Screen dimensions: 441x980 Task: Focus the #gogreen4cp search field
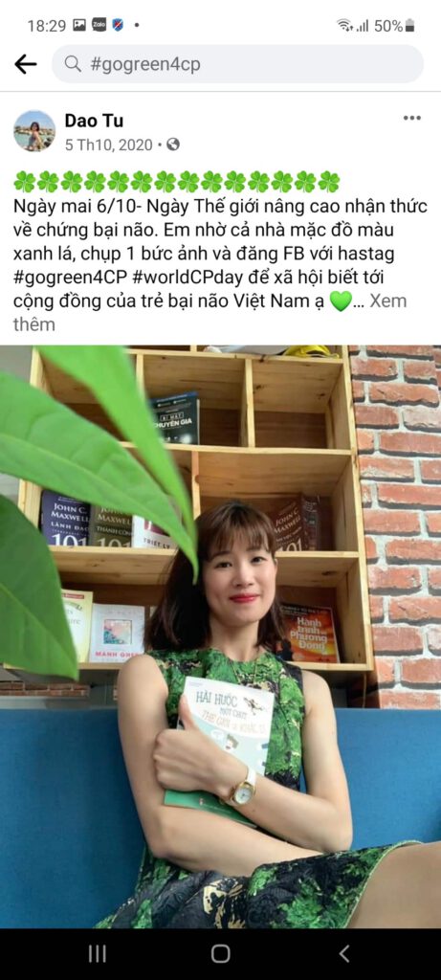coord(237,64)
